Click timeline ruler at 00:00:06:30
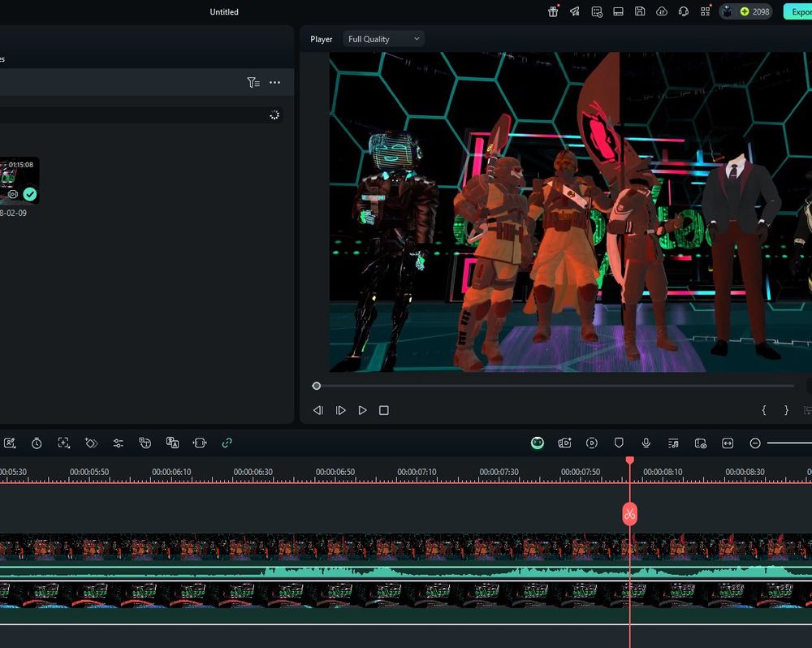The width and height of the screenshot is (812, 648). [253, 472]
